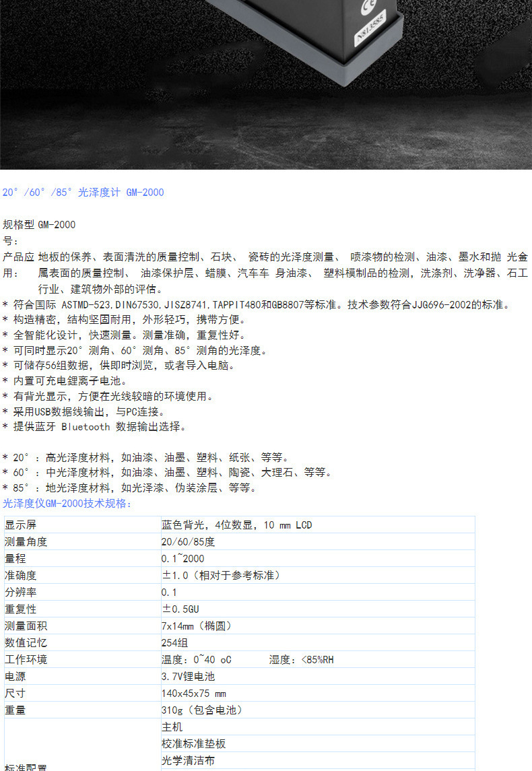Click the line '内置可充电锂离子电池'
Image resolution: width=532 pixels, height=771 pixels.
tap(65, 380)
